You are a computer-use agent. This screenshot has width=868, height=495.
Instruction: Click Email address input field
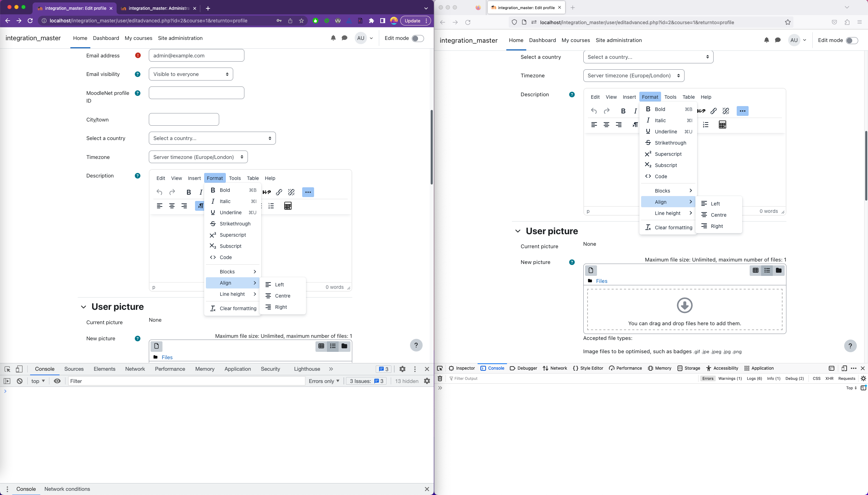tap(196, 56)
